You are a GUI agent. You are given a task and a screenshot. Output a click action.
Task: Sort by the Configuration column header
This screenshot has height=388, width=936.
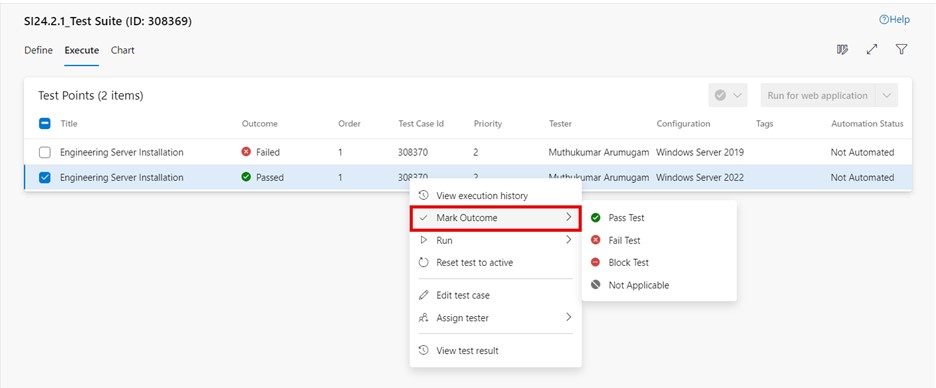[683, 124]
